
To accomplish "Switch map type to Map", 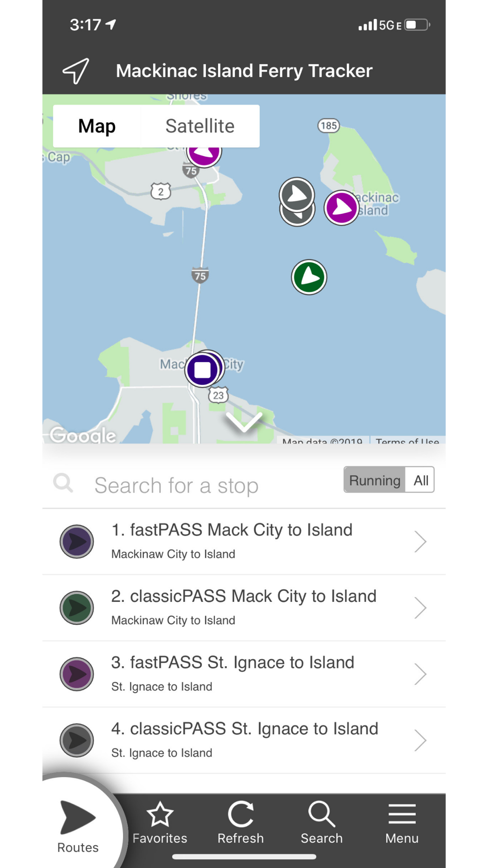I will [x=97, y=126].
